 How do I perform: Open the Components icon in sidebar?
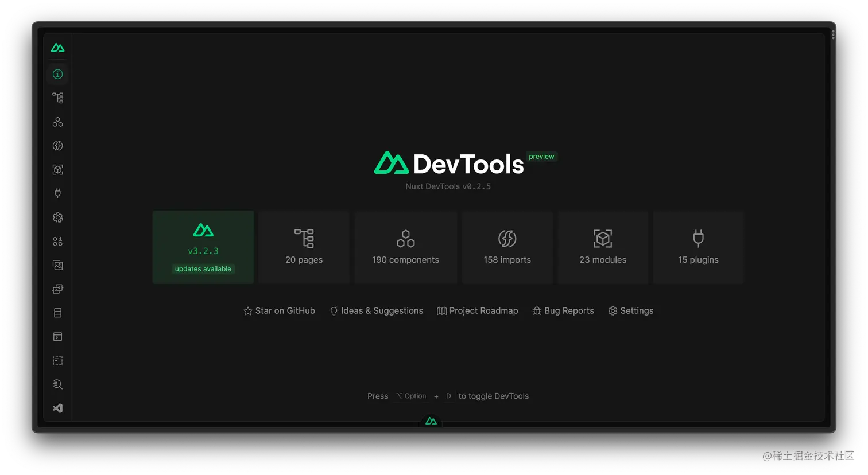click(57, 122)
